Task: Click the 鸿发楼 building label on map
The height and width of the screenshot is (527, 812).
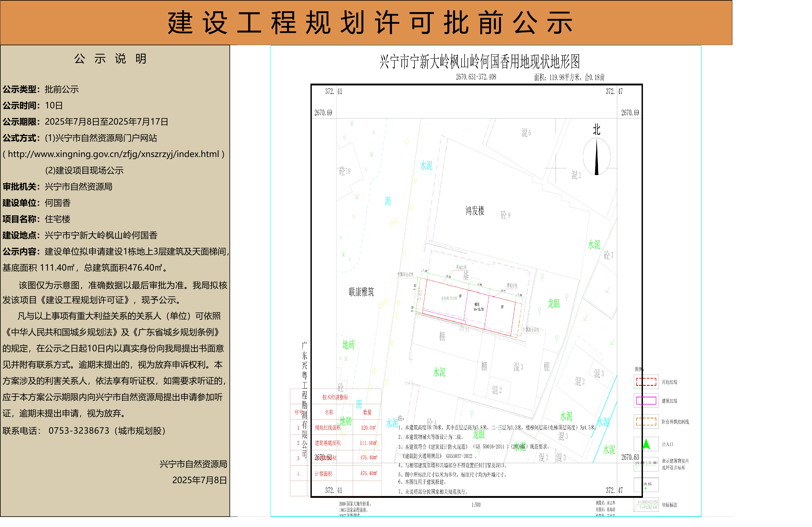Action: [475, 211]
